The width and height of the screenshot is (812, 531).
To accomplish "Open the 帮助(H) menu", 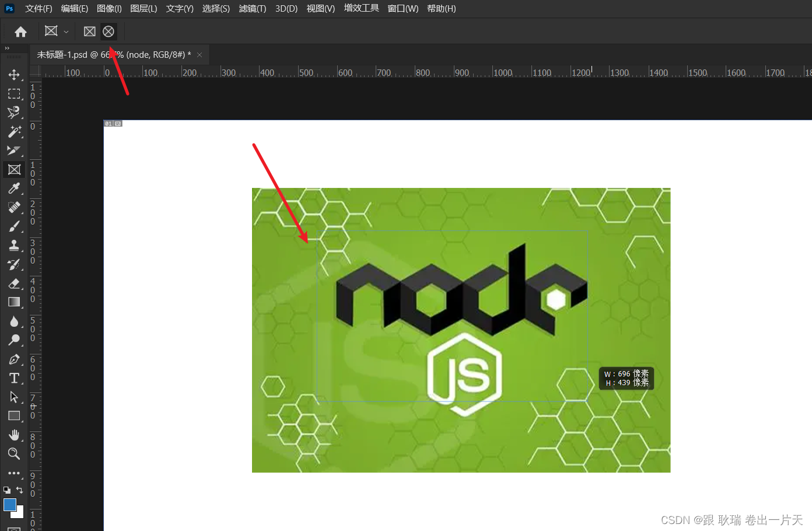I will [442, 9].
